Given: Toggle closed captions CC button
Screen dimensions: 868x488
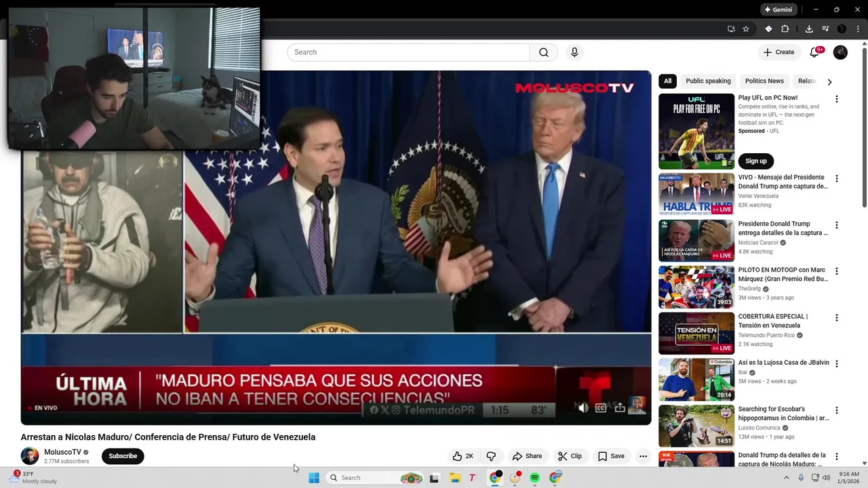Looking at the screenshot, I should point(600,407).
